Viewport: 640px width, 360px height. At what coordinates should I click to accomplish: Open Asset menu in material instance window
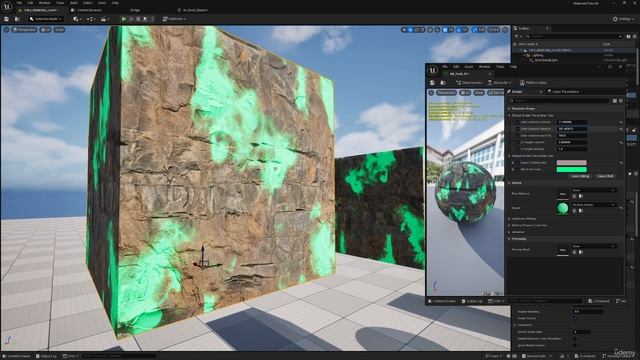[x=469, y=67]
